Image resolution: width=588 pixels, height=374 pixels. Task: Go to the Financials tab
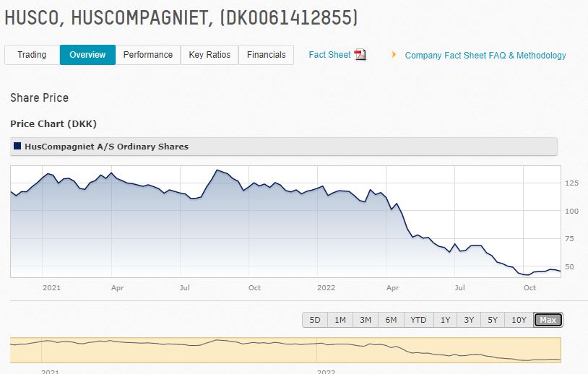point(266,55)
